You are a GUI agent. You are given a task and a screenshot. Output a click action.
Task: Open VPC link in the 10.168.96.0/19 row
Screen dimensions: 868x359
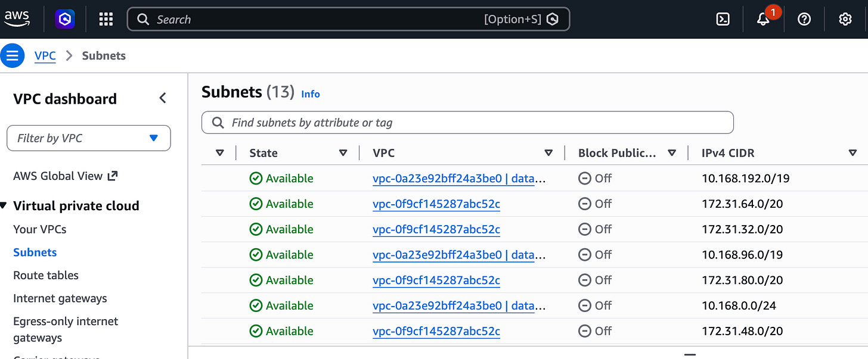pyautogui.click(x=459, y=255)
